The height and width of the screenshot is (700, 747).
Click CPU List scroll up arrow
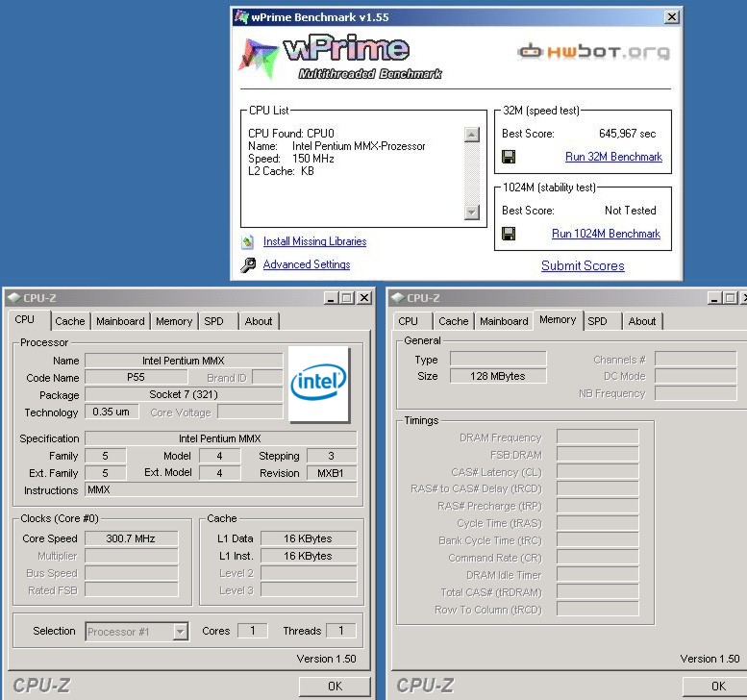[472, 135]
